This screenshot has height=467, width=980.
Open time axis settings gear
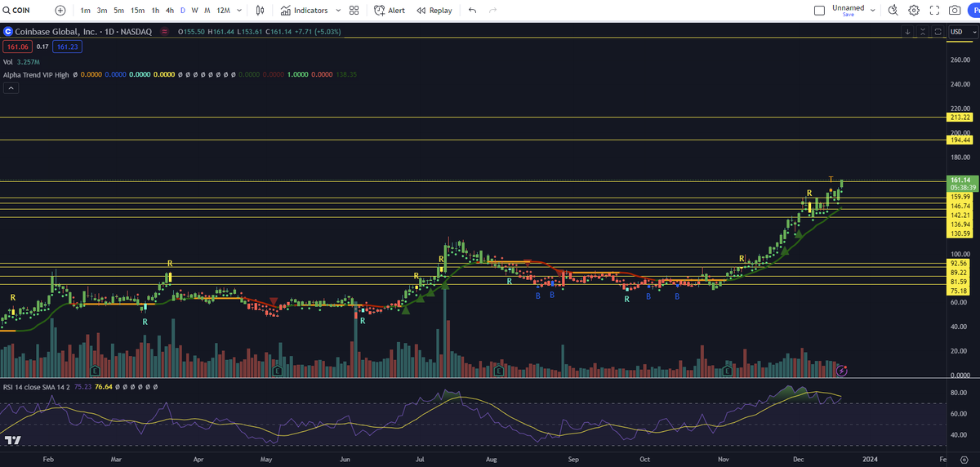963,460
